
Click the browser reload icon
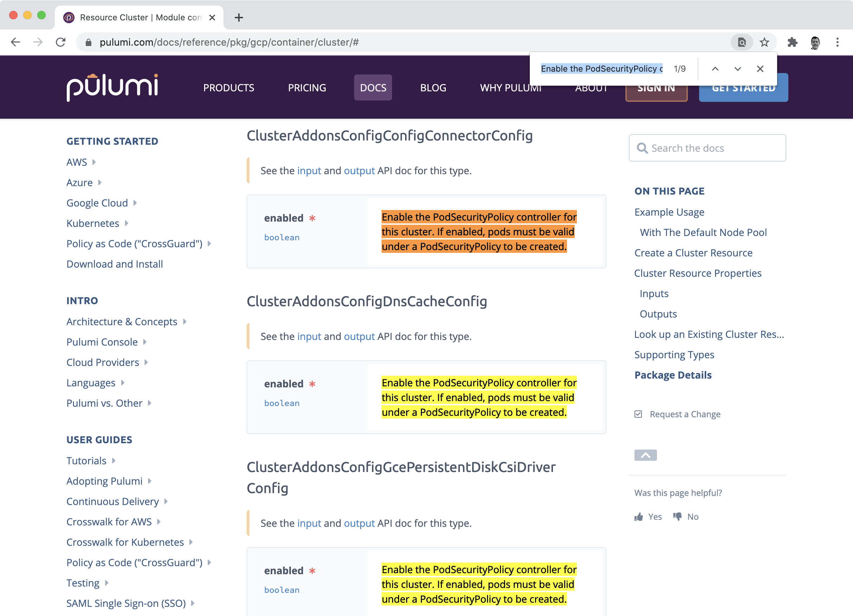pyautogui.click(x=60, y=42)
